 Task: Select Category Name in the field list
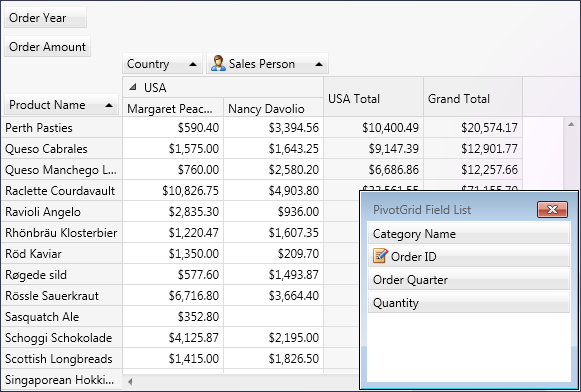pyautogui.click(x=469, y=233)
